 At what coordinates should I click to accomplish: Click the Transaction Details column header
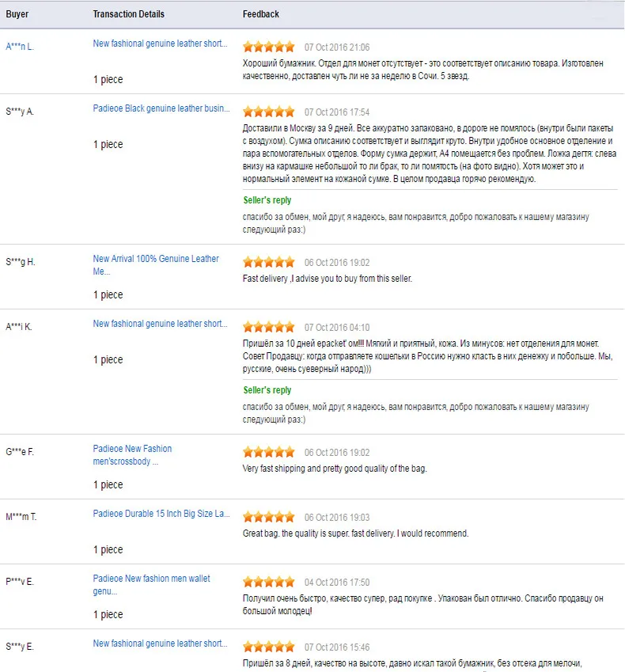pyautogui.click(x=128, y=14)
